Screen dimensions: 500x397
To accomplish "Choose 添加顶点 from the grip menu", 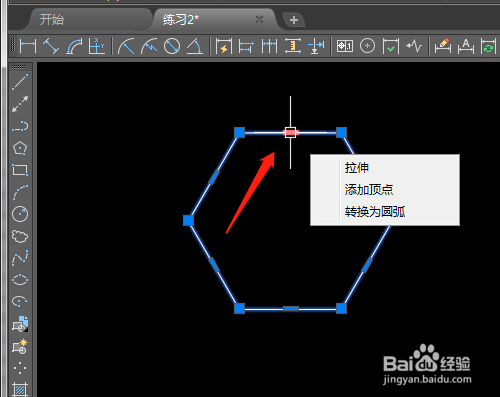I will click(x=385, y=189).
